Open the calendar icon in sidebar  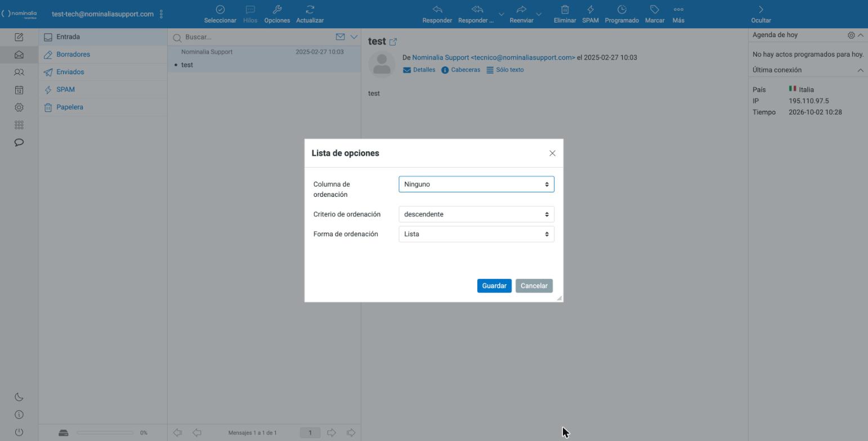[x=19, y=89]
